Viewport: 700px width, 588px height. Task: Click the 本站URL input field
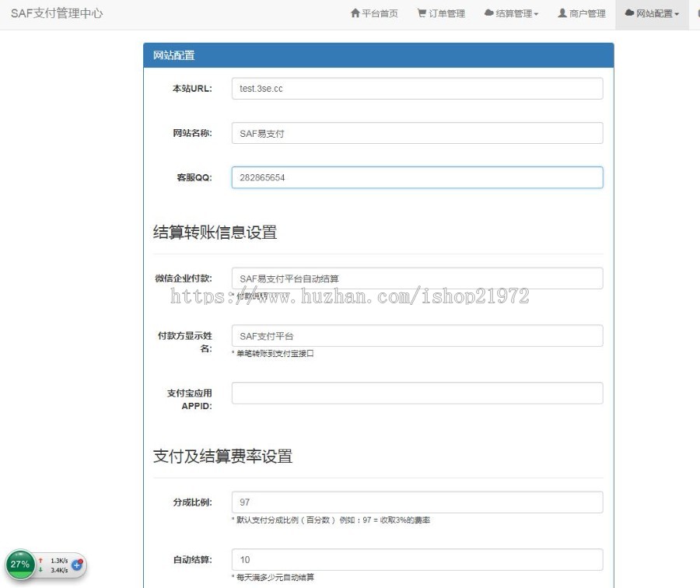coord(417,89)
